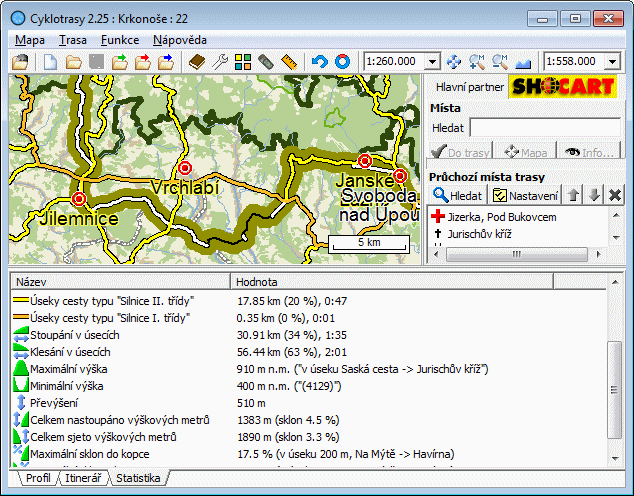
Task: Click the Hledat button under Průchozí místa
Action: 458,195
